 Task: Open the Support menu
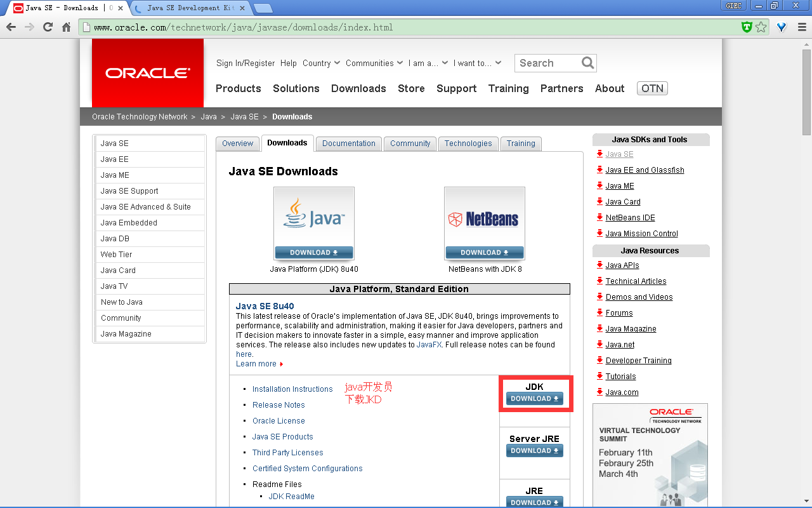tap(456, 88)
